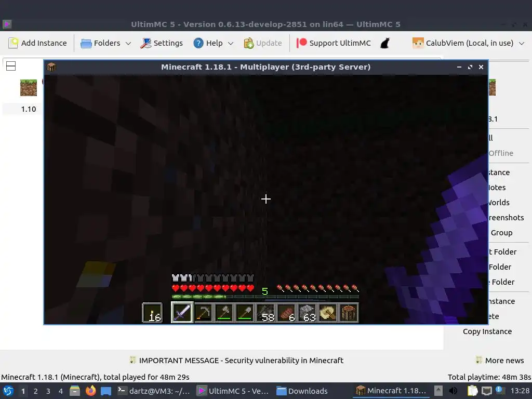The width and height of the screenshot is (532, 399).
Task: Select the enchanted sword hotbar slot
Action: pos(182,312)
